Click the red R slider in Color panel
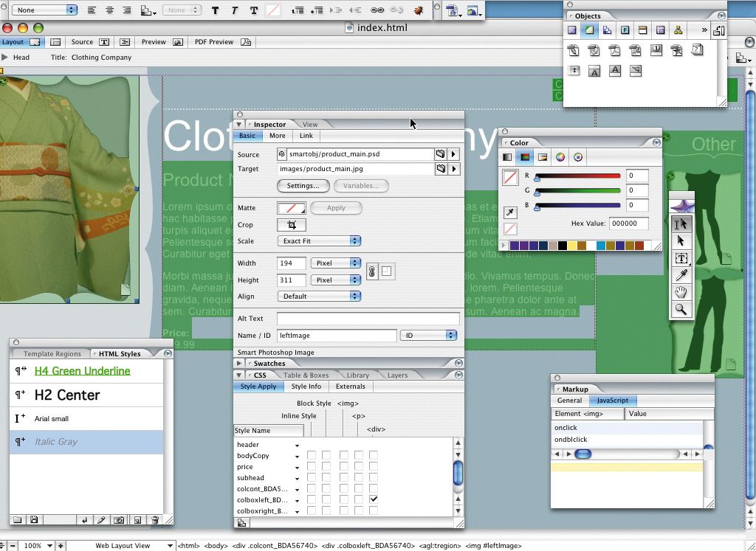 (x=577, y=176)
